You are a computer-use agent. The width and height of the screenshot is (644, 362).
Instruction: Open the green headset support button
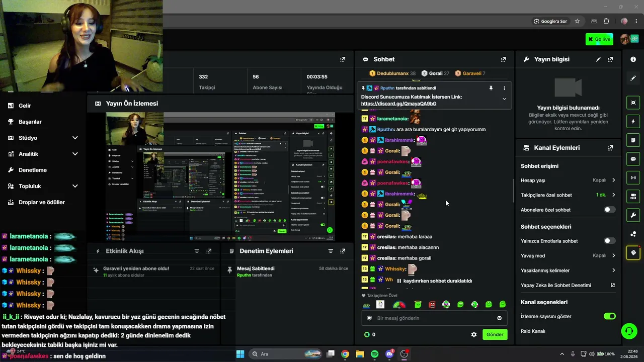click(629, 331)
